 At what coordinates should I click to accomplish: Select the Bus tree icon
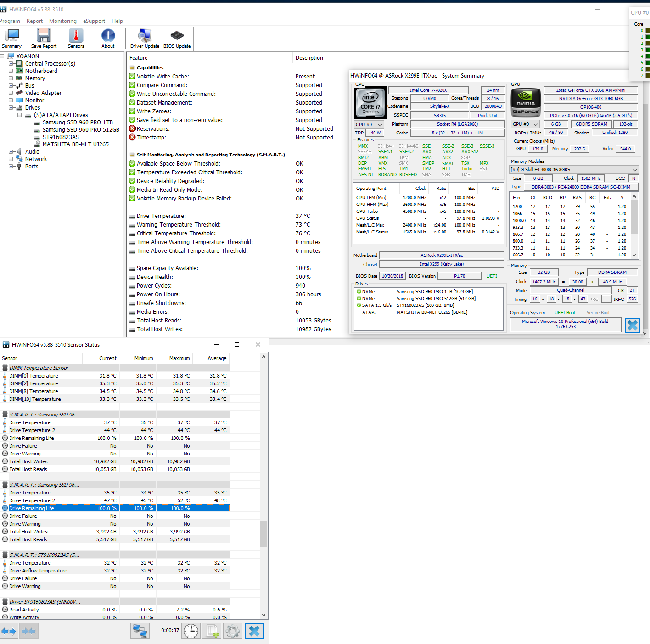19,86
